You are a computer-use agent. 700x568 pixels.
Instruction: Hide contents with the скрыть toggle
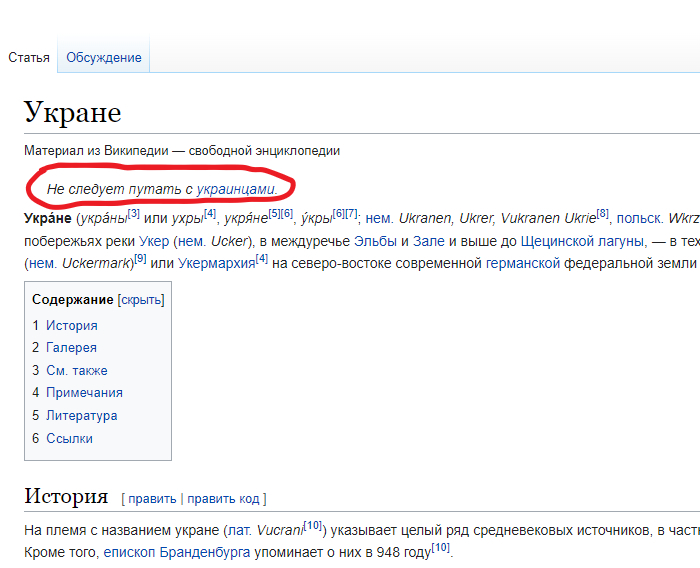[x=141, y=300]
